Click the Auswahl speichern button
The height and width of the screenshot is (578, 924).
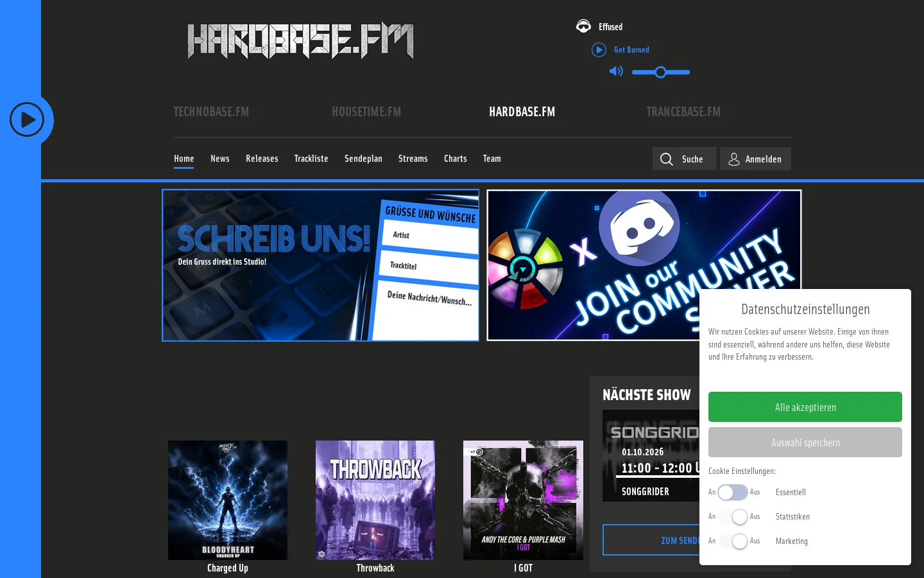(805, 442)
